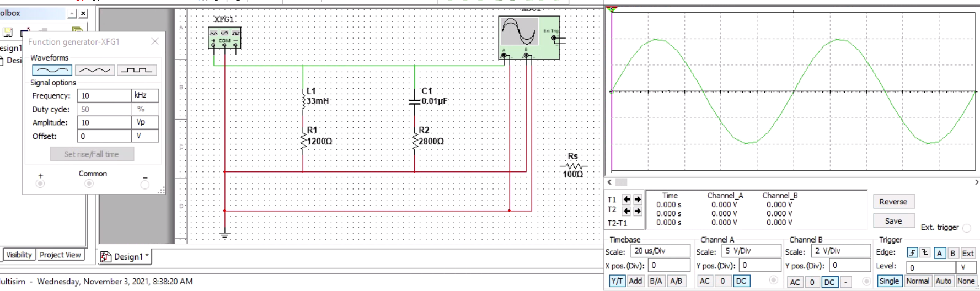Set Channel B coupling to AC
This screenshot has height=291, width=980.
click(x=795, y=282)
